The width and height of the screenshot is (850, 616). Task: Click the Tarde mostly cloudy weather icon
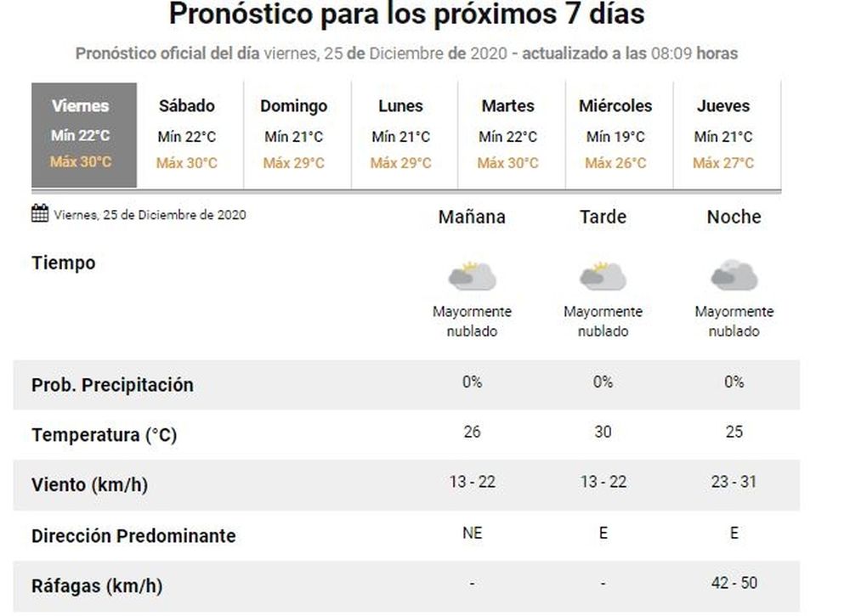click(x=603, y=275)
